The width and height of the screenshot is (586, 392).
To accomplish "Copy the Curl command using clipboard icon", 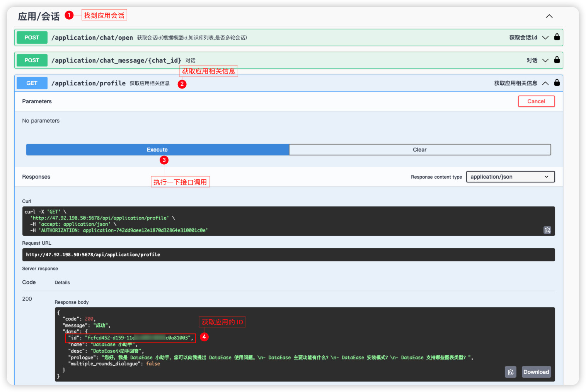I will 547,230.
